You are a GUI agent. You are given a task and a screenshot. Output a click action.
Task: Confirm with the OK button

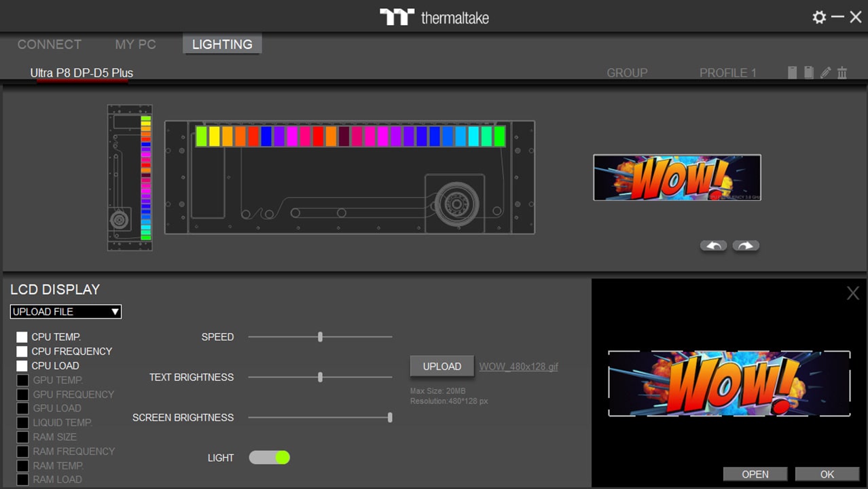827,474
